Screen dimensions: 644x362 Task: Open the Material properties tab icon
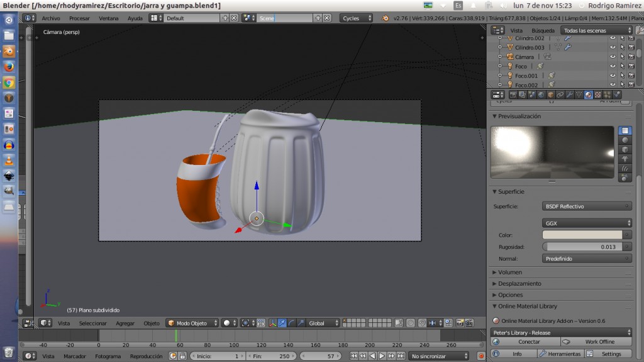pos(588,95)
